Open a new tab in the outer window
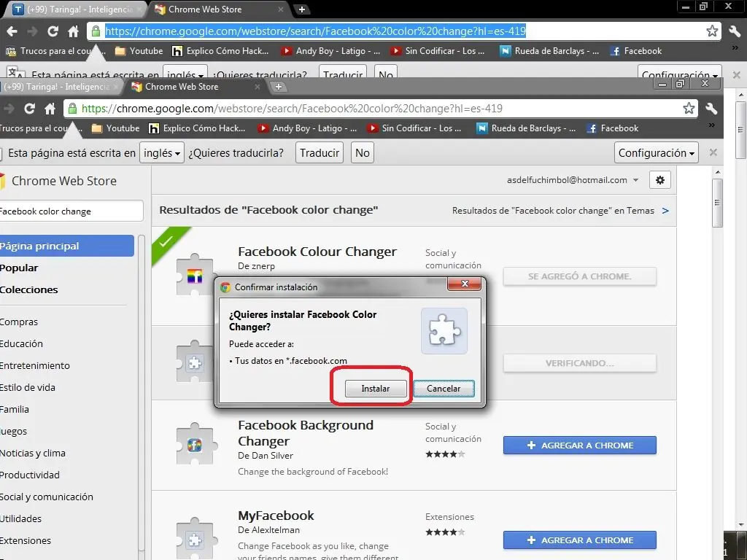 [301, 9]
